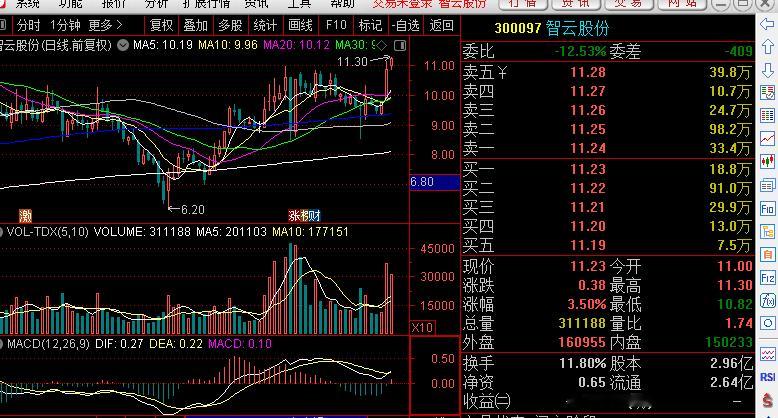778x418 pixels.
Task: Click the 叠加 toolbar button
Action: click(195, 25)
